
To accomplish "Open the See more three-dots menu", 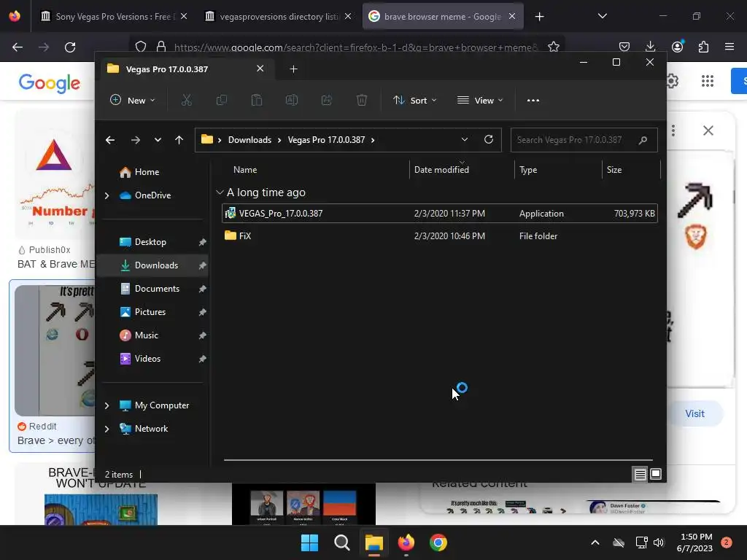I will tap(533, 101).
